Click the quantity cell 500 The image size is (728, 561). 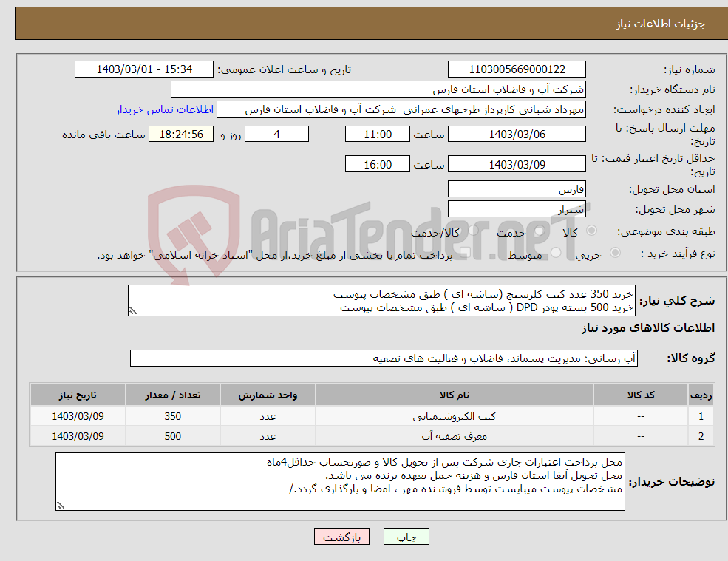click(x=173, y=436)
